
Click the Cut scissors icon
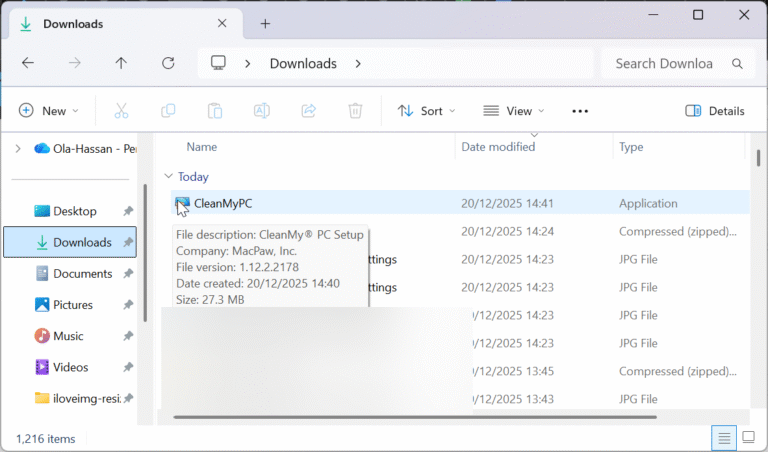tap(121, 111)
